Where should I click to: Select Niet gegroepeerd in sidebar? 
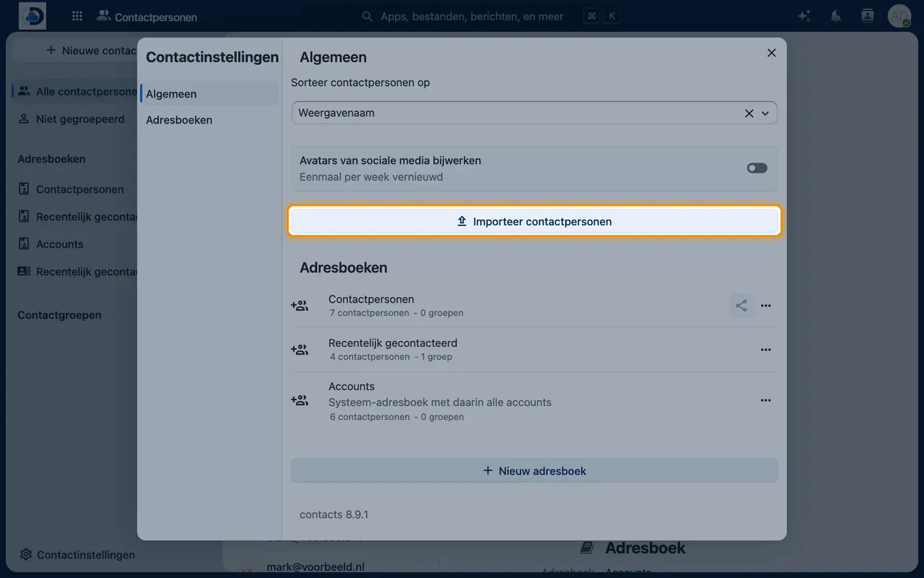click(x=76, y=119)
